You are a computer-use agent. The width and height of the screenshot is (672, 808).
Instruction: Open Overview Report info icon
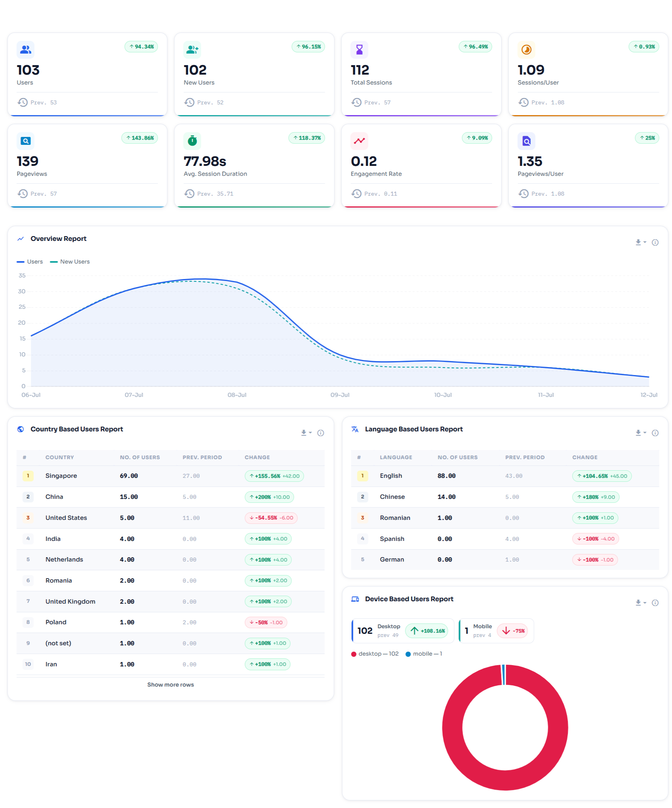pos(655,242)
